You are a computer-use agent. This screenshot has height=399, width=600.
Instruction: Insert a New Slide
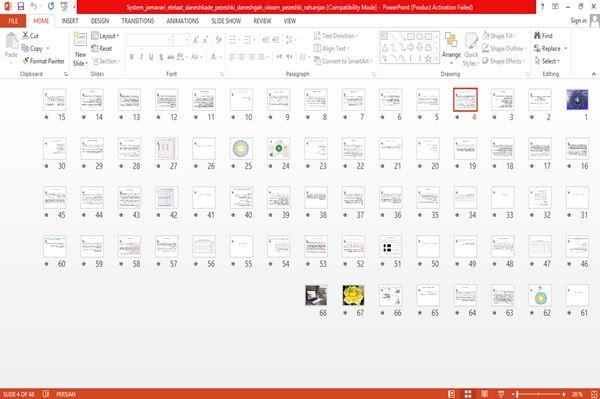80,49
